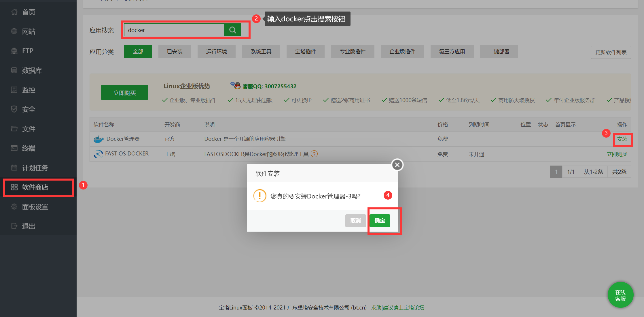Viewport: 644px width, 317px height.
Task: Click the home icon beside 首页
Action: tap(14, 12)
